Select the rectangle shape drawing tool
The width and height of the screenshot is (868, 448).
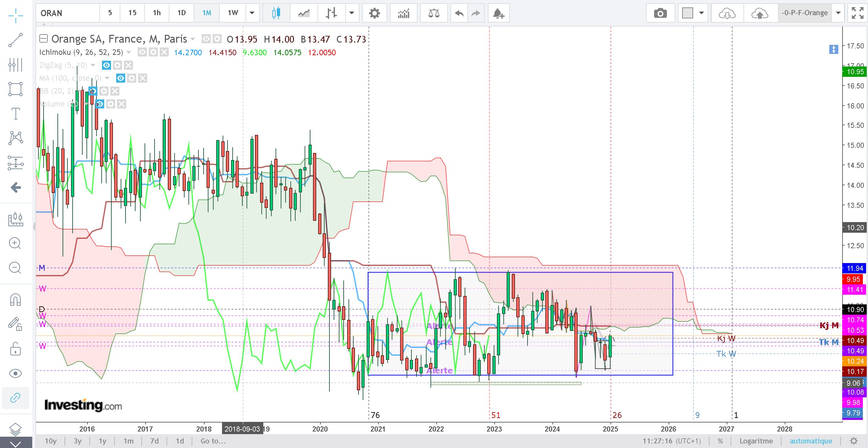tap(15, 89)
